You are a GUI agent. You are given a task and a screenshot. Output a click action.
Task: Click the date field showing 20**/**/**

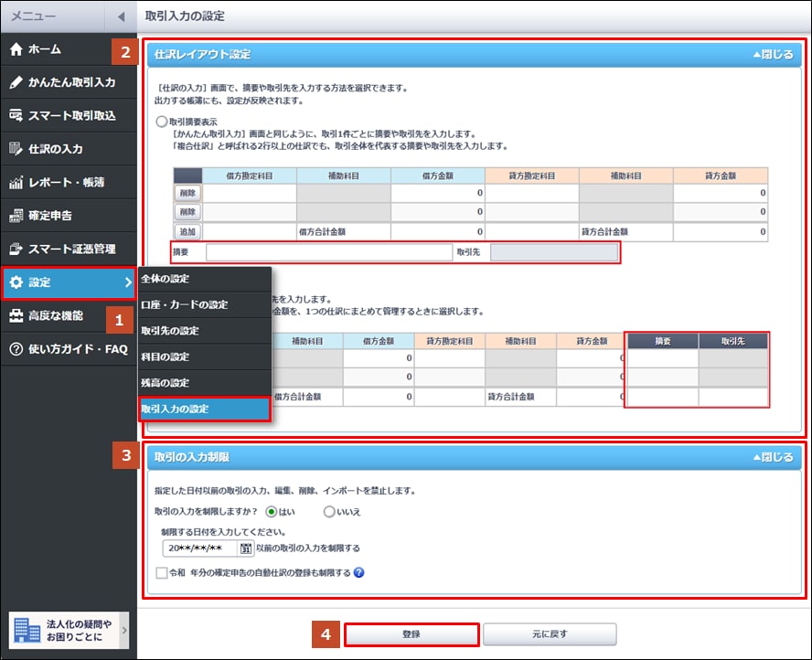(x=200, y=548)
